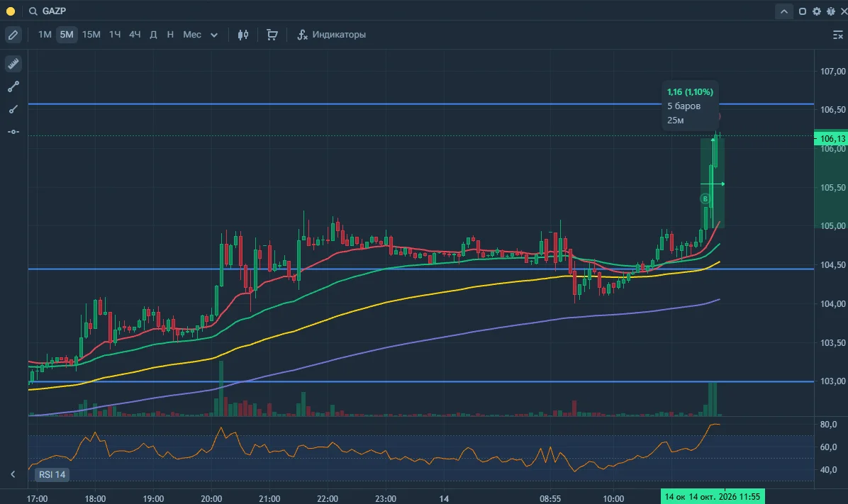
Task: Click the upper blue horizontal level line
Action: [x=420, y=103]
